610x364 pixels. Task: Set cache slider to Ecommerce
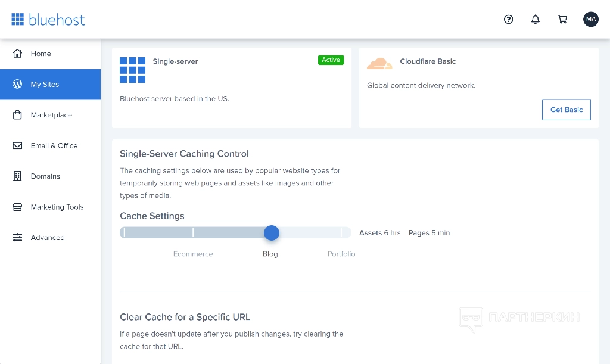(x=193, y=233)
